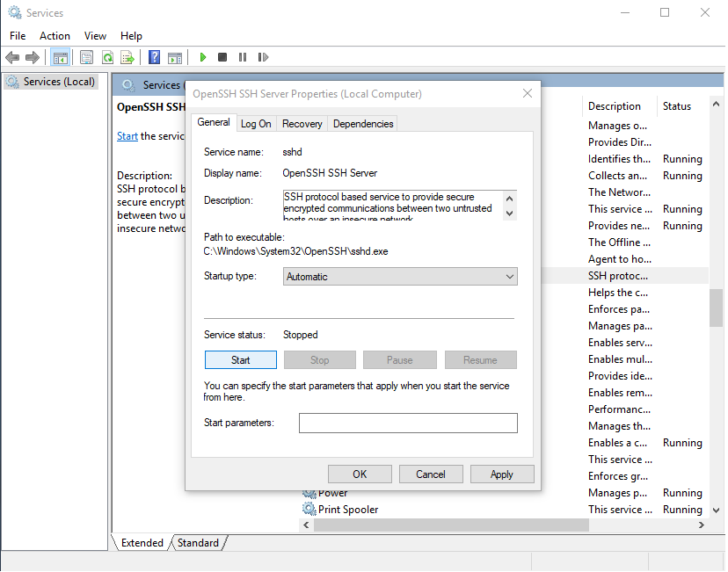The width and height of the screenshot is (728, 572).
Task: Click the 'Performanc...' description cell
Action: click(619, 409)
